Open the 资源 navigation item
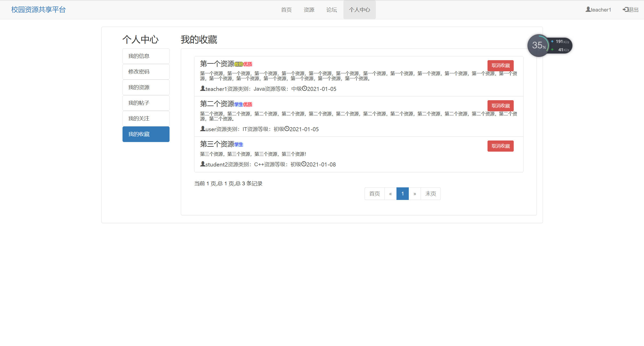 (309, 10)
